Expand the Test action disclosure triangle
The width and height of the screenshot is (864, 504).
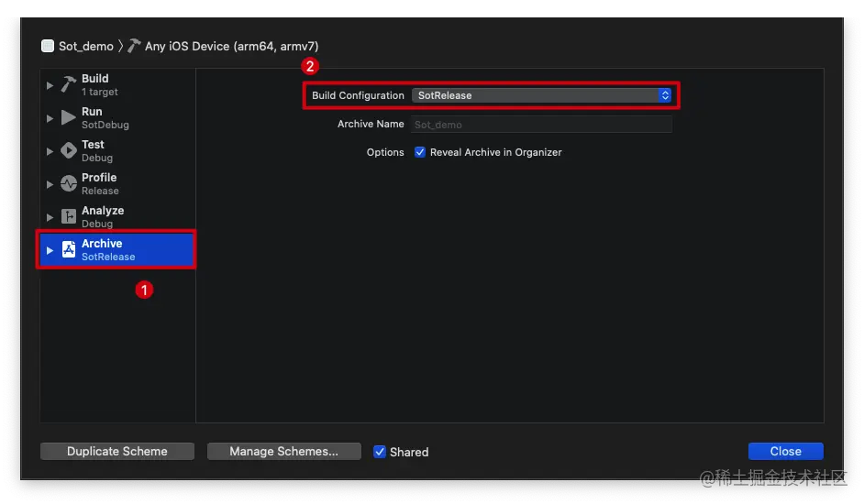pos(50,151)
